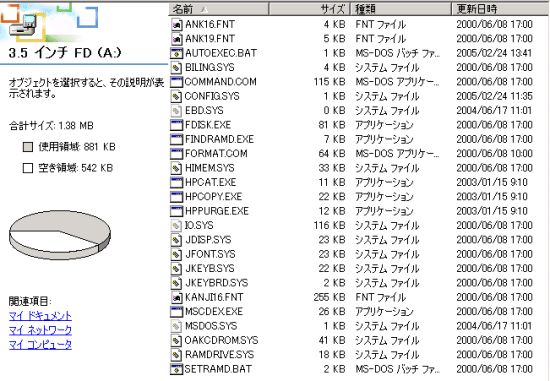Select the file name HIMEM.SYS
The width and height of the screenshot is (550, 381).
(x=210, y=168)
